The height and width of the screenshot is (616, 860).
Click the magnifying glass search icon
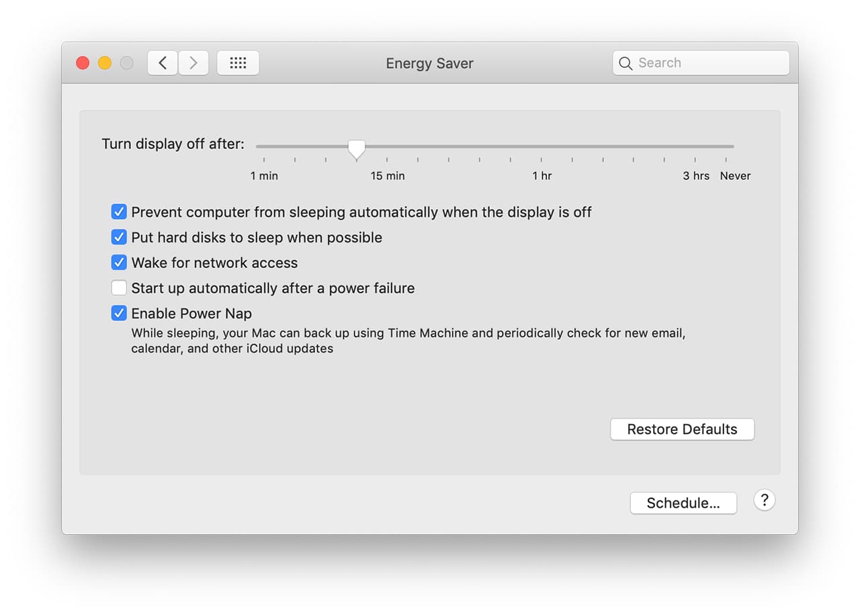click(x=626, y=63)
